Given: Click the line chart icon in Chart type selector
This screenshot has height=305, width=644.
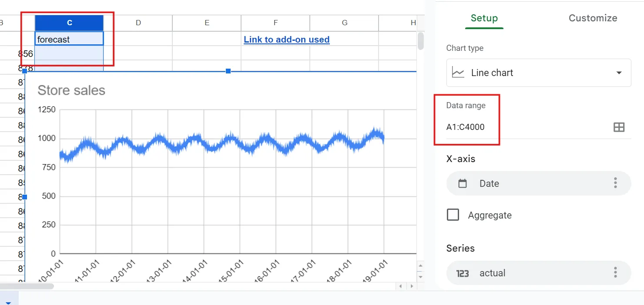Looking at the screenshot, I should [x=458, y=73].
